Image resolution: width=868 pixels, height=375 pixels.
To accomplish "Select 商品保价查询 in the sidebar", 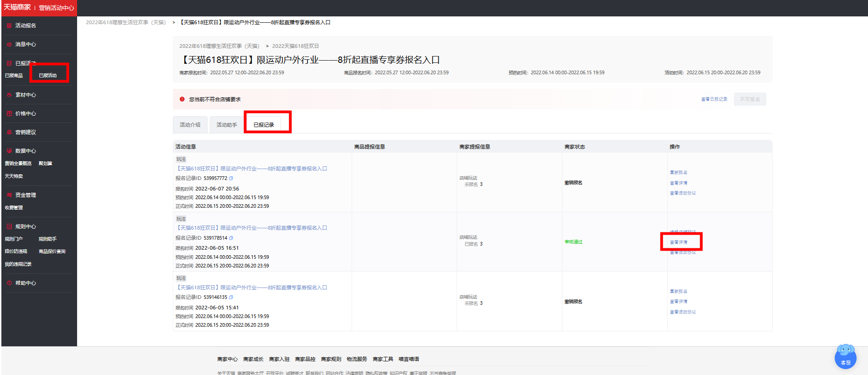I will pos(52,252).
